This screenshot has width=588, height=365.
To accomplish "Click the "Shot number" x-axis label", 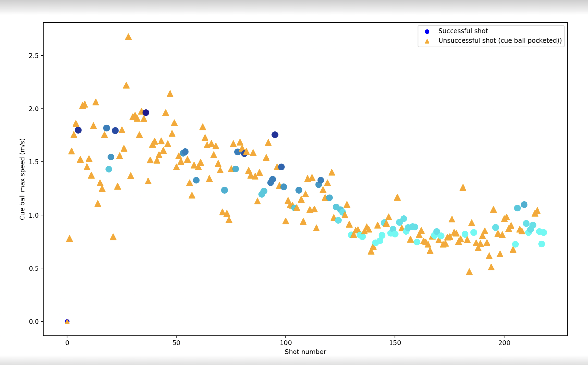I will click(305, 352).
